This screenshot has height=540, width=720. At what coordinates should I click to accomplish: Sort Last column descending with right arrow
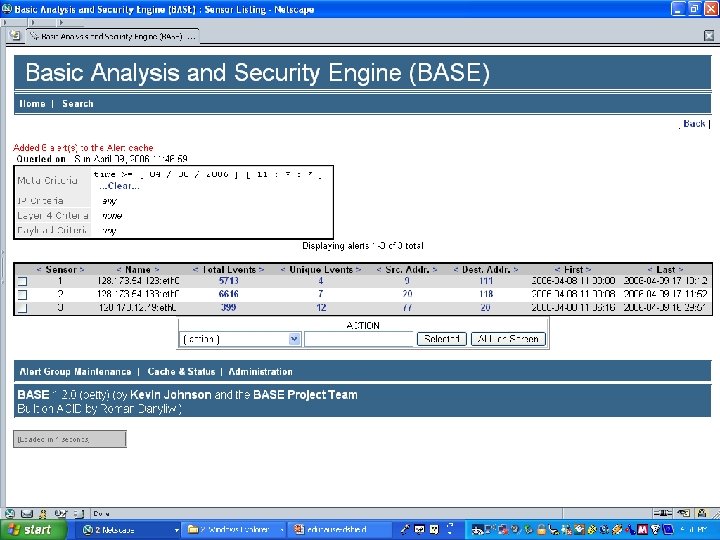pyautogui.click(x=681, y=270)
